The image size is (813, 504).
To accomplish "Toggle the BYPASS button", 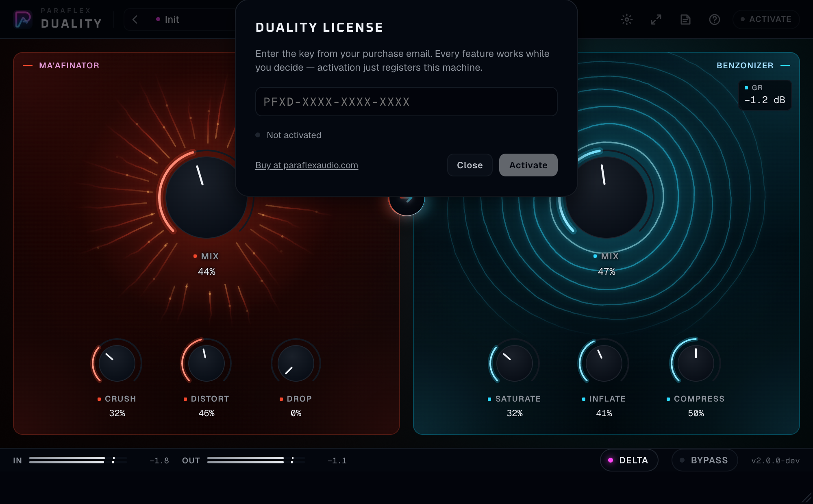I will pos(704,460).
